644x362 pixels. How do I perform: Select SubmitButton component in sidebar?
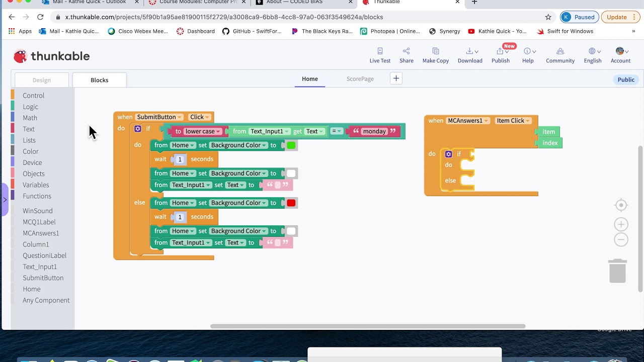(x=43, y=278)
